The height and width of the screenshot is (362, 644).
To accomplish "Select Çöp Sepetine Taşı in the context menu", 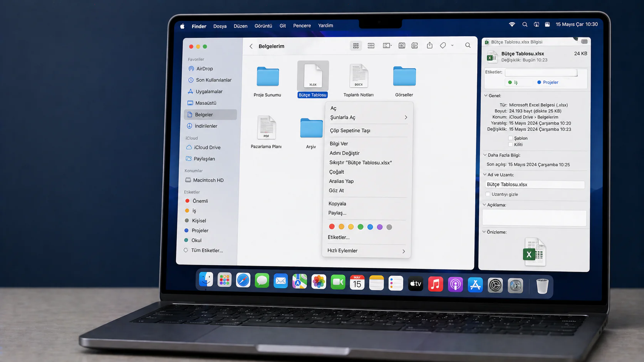I will point(350,130).
